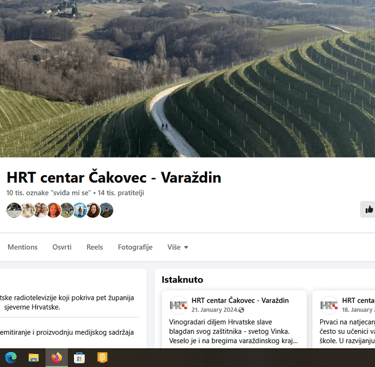Open the '14 tis. pratitelji' followers link
The image size is (375, 367).
(x=121, y=193)
